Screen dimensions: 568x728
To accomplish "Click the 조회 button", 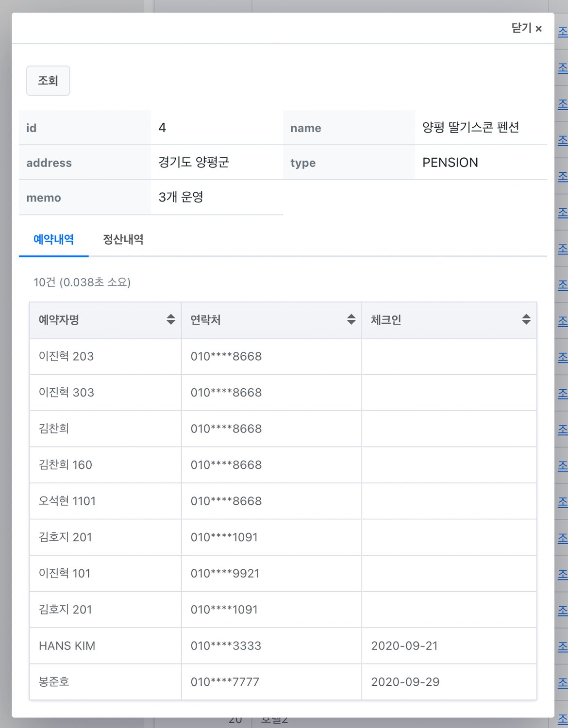I will click(48, 81).
